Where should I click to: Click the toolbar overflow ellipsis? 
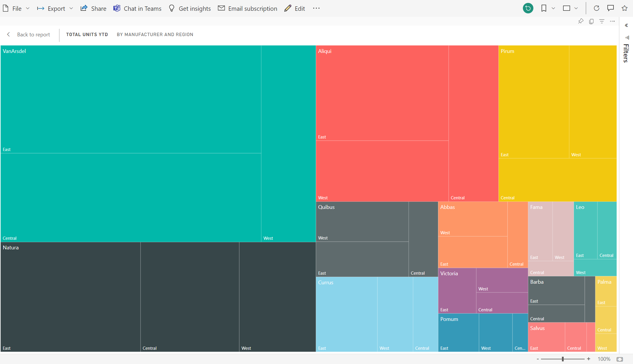coord(316,8)
